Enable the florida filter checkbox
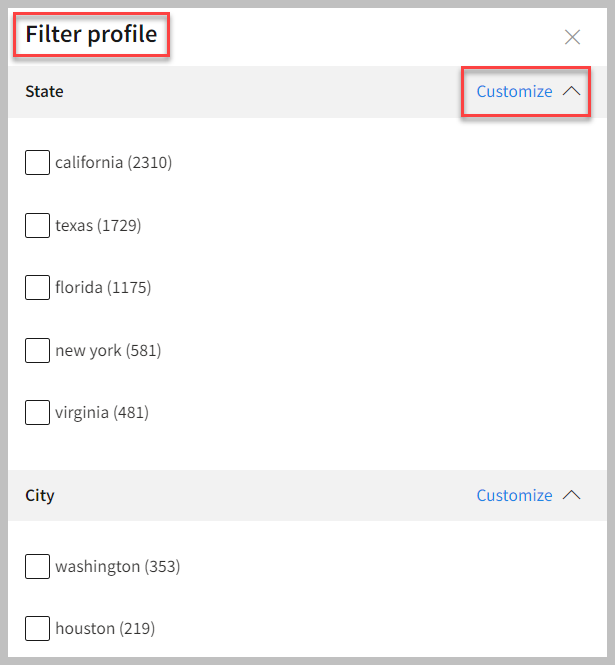 pos(37,287)
